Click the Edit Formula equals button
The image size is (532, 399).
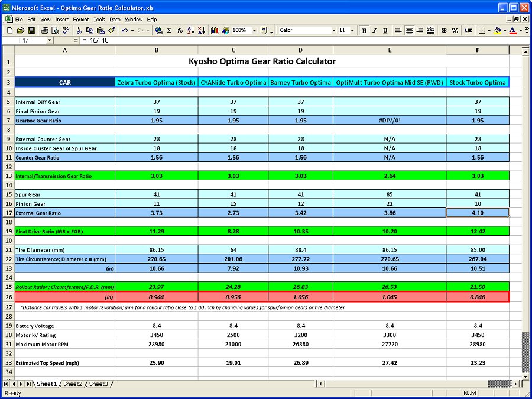click(76, 40)
